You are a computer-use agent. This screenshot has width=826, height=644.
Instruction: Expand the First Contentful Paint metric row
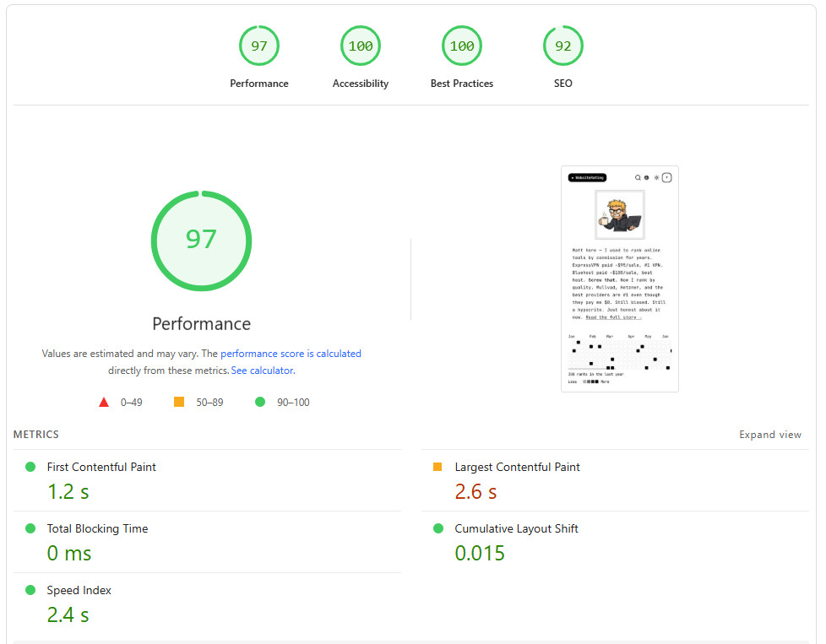pos(101,467)
